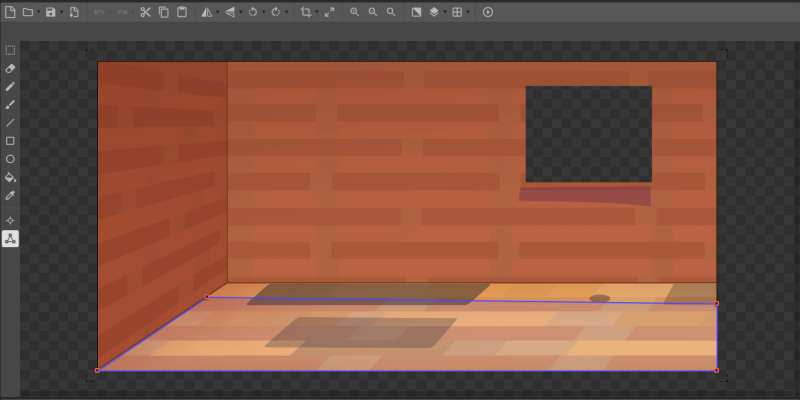Flip image horizontally with the mirror icon
The height and width of the screenshot is (400, 800).
click(x=207, y=12)
